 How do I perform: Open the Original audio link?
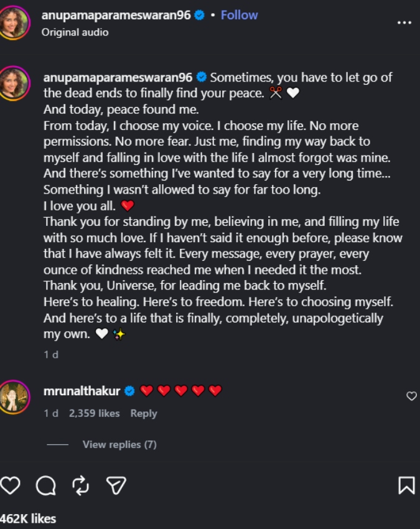(x=75, y=32)
